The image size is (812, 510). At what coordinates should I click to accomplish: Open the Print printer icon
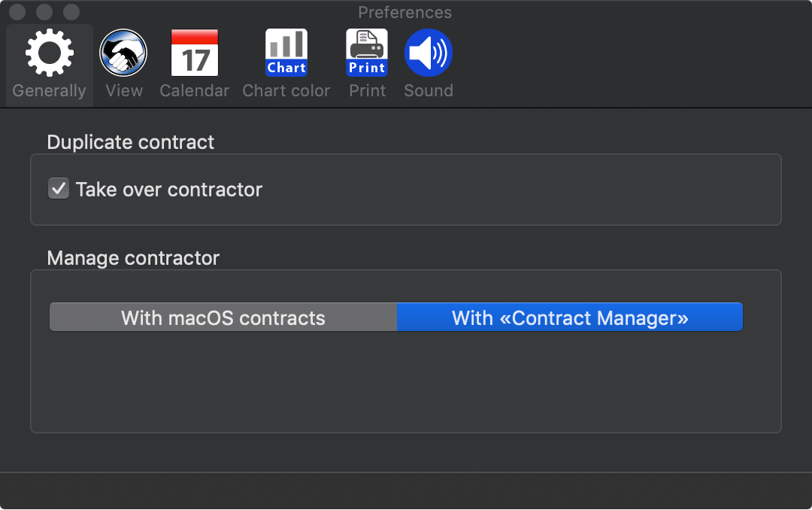click(x=367, y=53)
